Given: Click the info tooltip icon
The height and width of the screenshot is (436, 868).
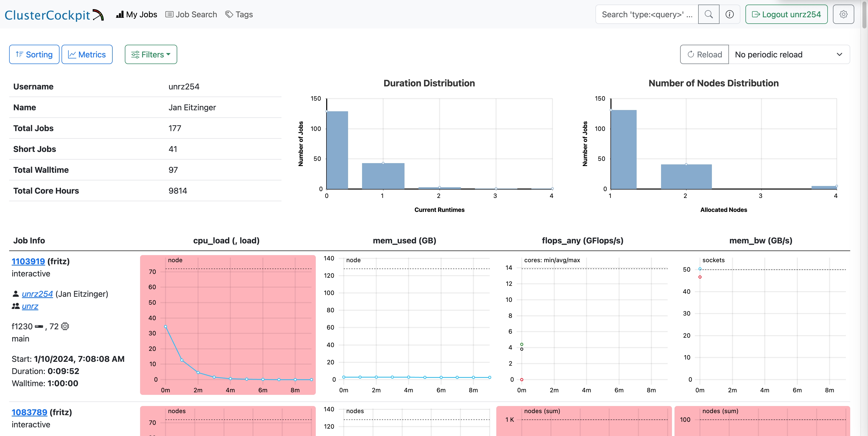Looking at the screenshot, I should coord(730,14).
